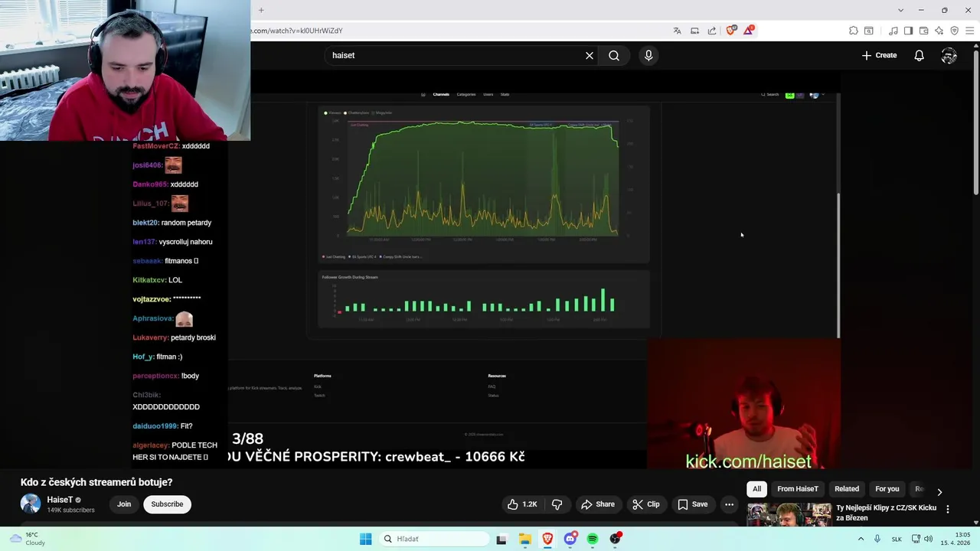
Task: Open the YouTube account avatar menu
Action: (949, 55)
